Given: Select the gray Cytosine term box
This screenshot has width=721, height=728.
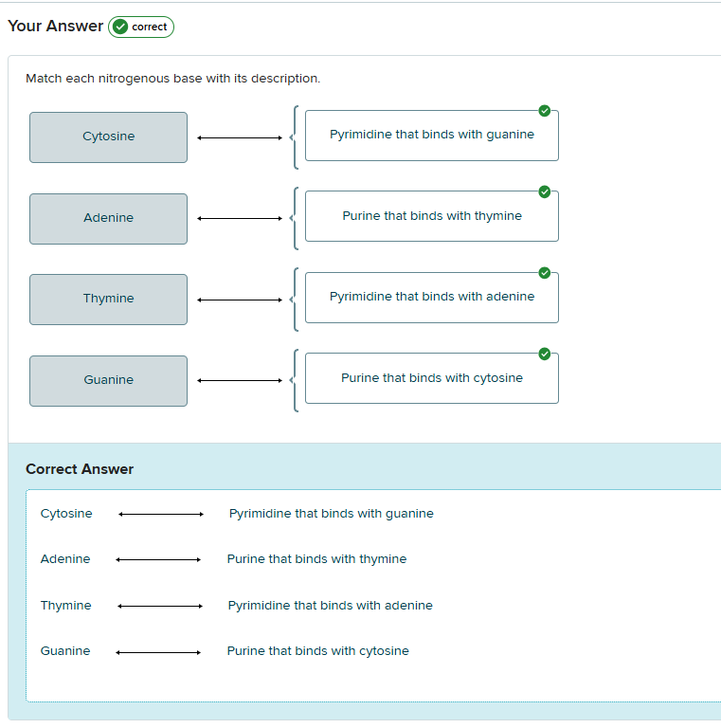Looking at the screenshot, I should pos(108,137).
